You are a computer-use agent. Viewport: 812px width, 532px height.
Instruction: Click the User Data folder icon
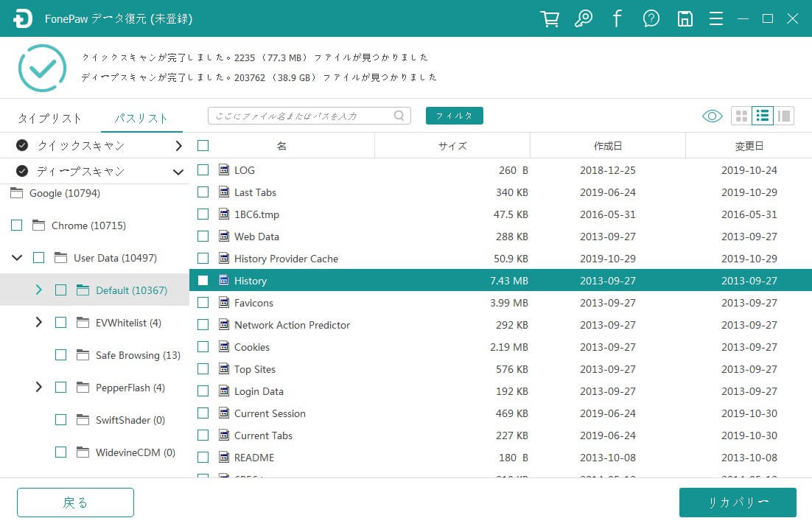(x=60, y=257)
